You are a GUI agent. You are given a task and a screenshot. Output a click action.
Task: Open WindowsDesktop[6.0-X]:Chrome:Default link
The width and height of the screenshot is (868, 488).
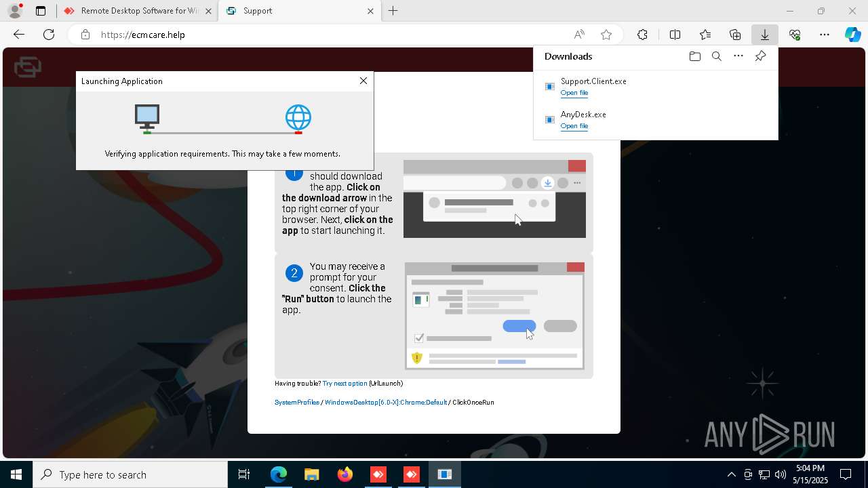(x=386, y=403)
